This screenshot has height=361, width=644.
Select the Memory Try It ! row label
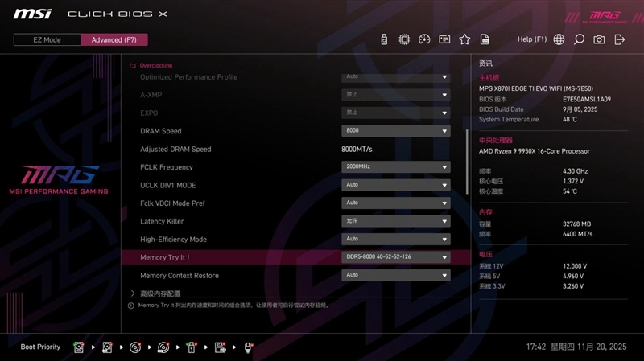click(x=165, y=257)
